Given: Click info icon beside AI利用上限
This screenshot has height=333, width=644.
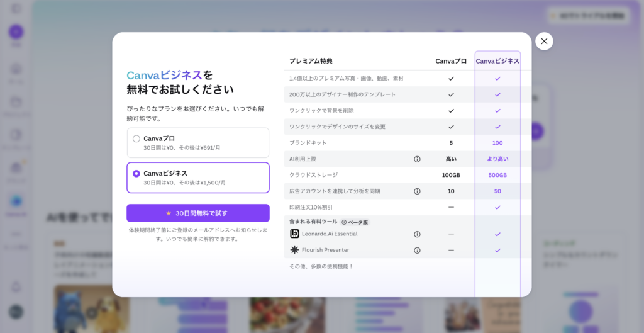Looking at the screenshot, I should click(x=417, y=159).
